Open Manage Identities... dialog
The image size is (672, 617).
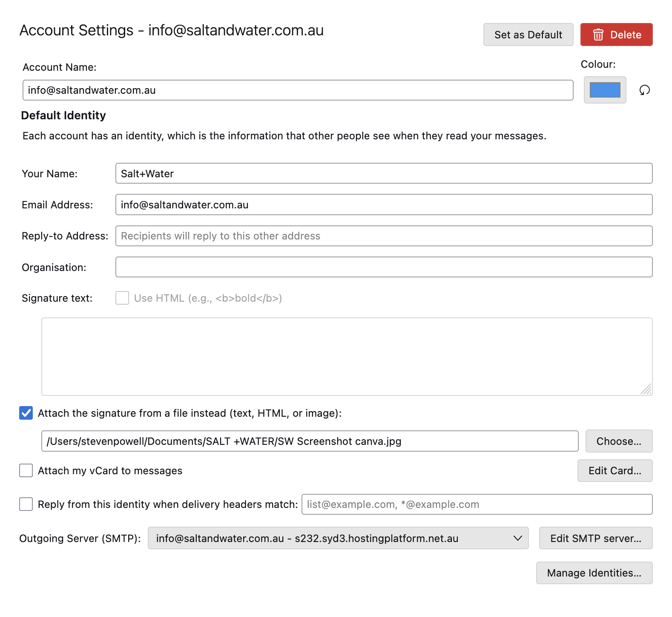tap(594, 573)
